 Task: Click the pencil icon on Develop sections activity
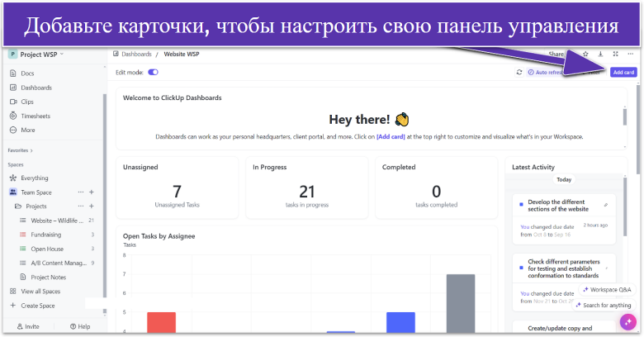tap(606, 205)
